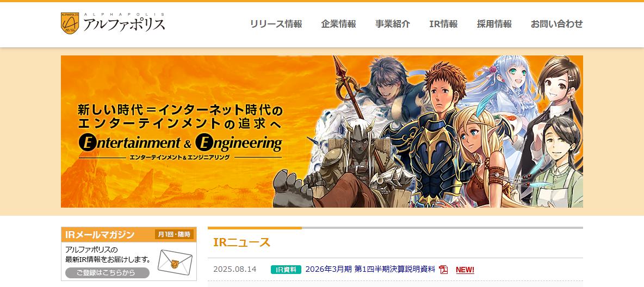644x287 pixels.
Task: Open the 2026年3月期 第1四半期決算説明資料 link
Action: point(370,270)
